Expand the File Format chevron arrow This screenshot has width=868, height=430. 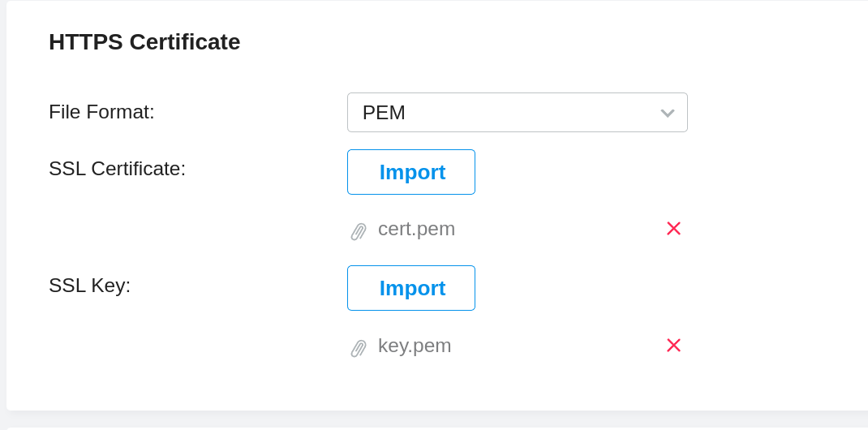tap(668, 113)
